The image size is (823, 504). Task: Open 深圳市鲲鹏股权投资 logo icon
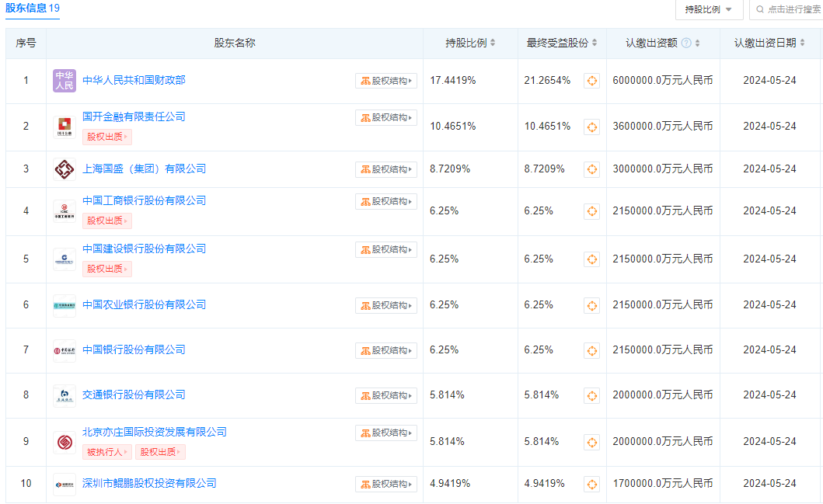[x=65, y=484]
